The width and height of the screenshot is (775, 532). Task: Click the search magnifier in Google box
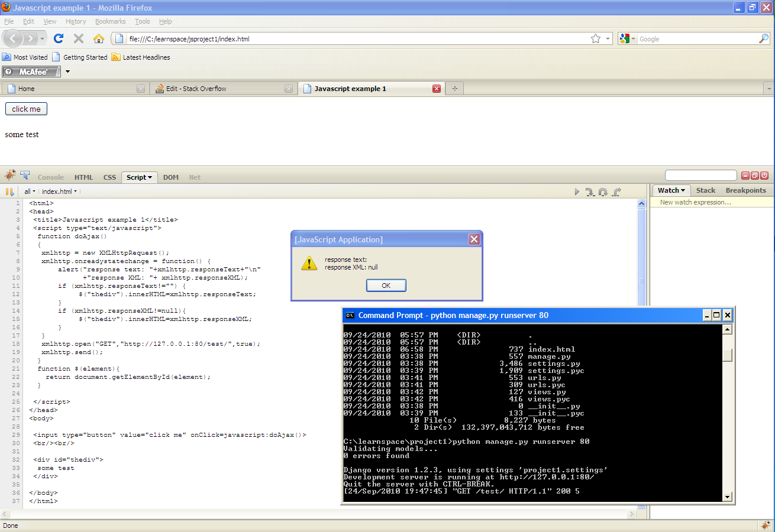(764, 38)
